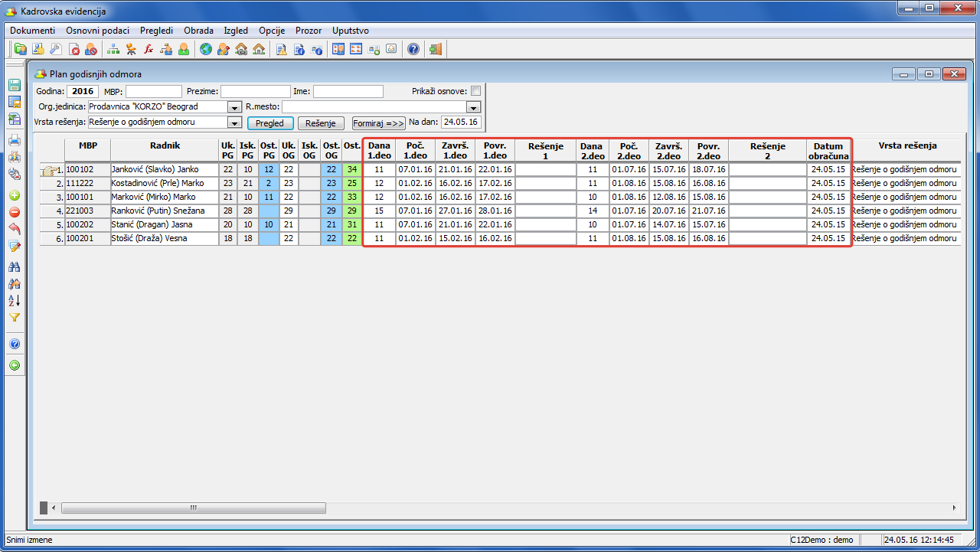Click the document with warning sign icon
980x552 pixels.
tap(281, 50)
